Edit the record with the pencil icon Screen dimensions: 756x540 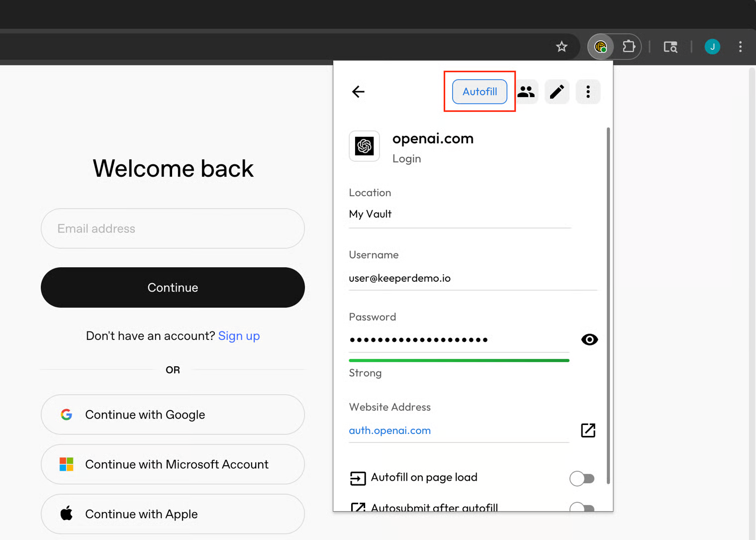point(557,92)
